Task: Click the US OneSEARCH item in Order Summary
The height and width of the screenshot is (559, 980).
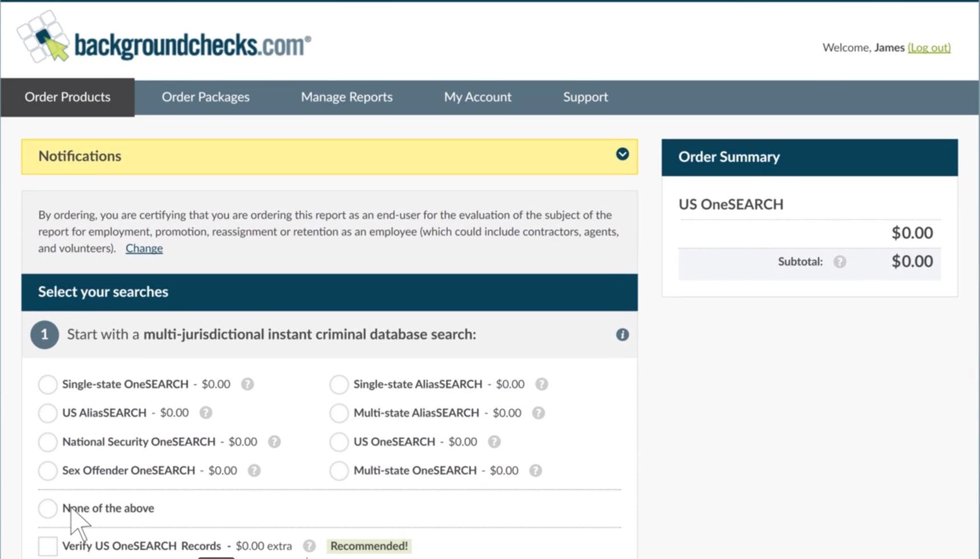Action: pos(731,204)
